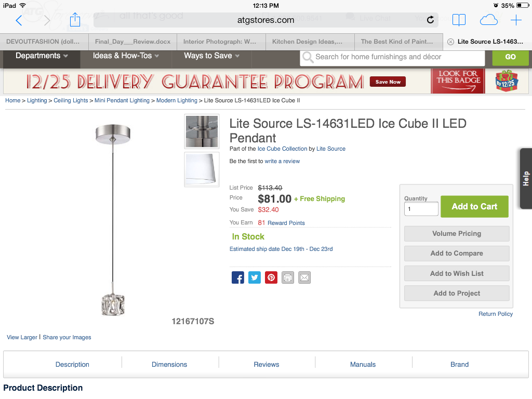Viewport: 532px width, 399px height.
Task: Open a new tab with the plus icon
Action: [x=516, y=20]
